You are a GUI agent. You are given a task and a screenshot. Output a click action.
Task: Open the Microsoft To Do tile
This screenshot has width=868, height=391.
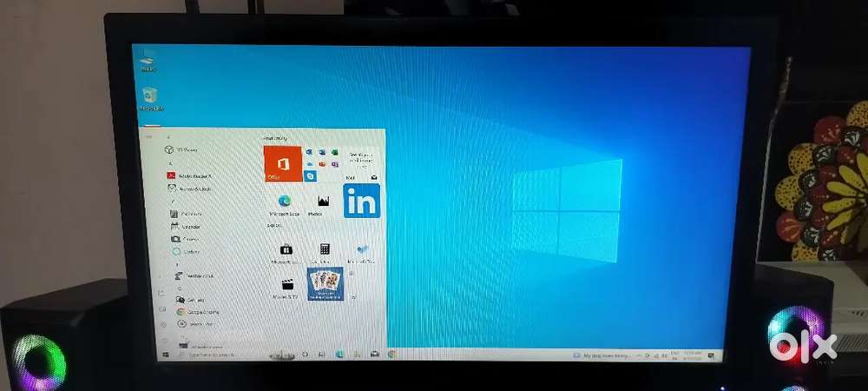pyautogui.click(x=362, y=253)
